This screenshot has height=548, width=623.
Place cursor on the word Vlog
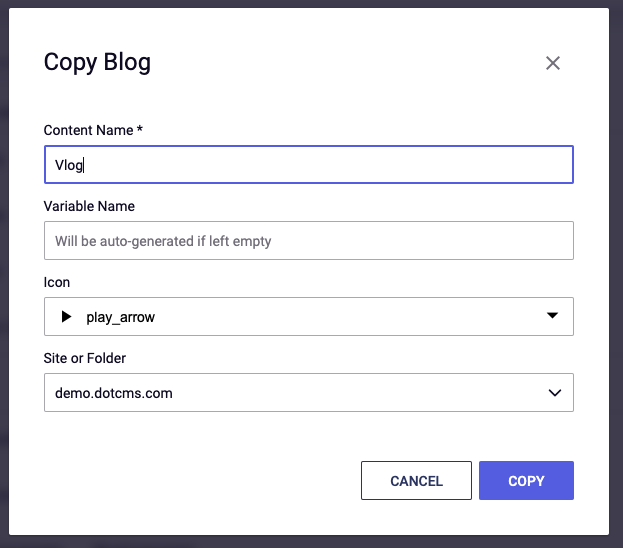coord(69,165)
